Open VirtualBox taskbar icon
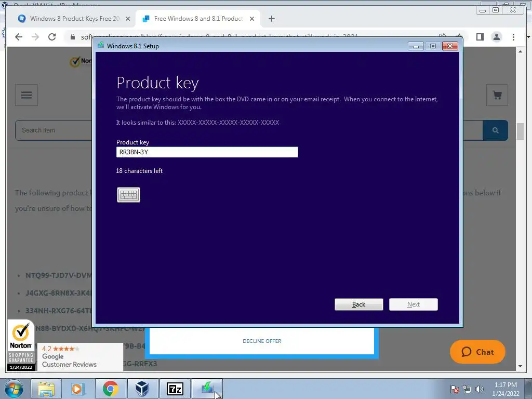 tap(142, 389)
